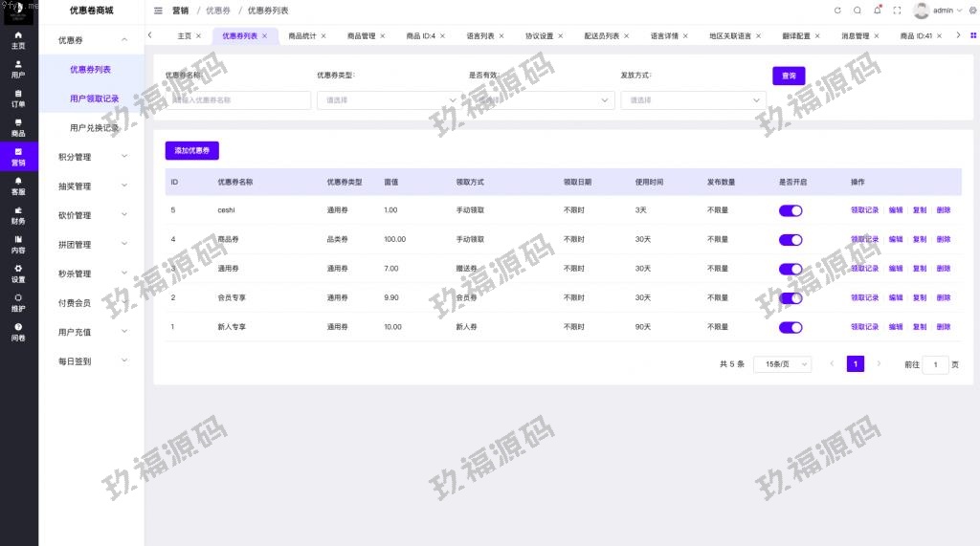Viewport: 980px width, 546px height.
Task: Click the notification bell icon
Action: 878,11
